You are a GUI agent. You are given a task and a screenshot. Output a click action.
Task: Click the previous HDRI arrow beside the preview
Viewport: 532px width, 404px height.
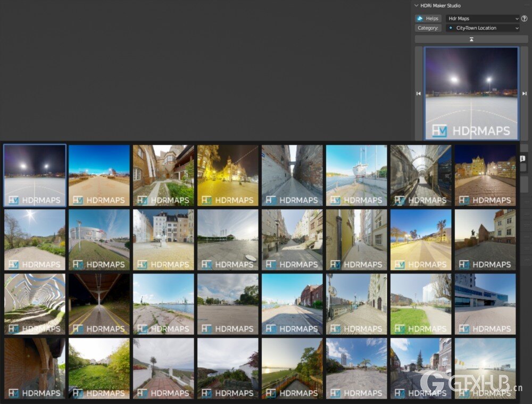[x=418, y=94]
